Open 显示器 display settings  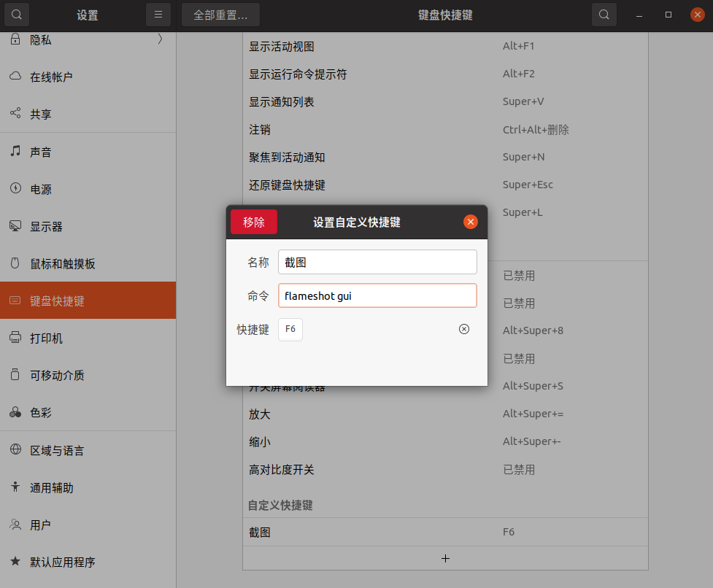(x=46, y=226)
